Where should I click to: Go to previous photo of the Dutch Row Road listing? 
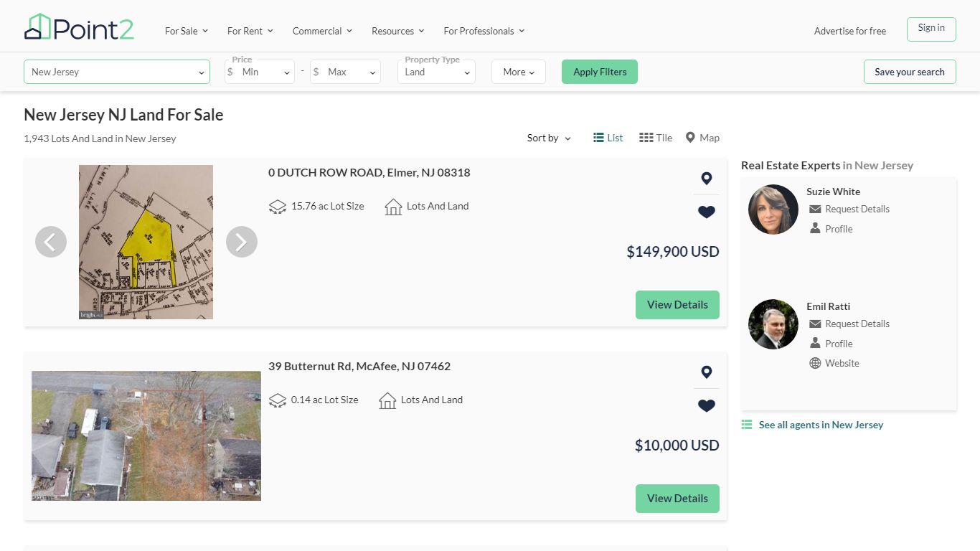click(51, 242)
